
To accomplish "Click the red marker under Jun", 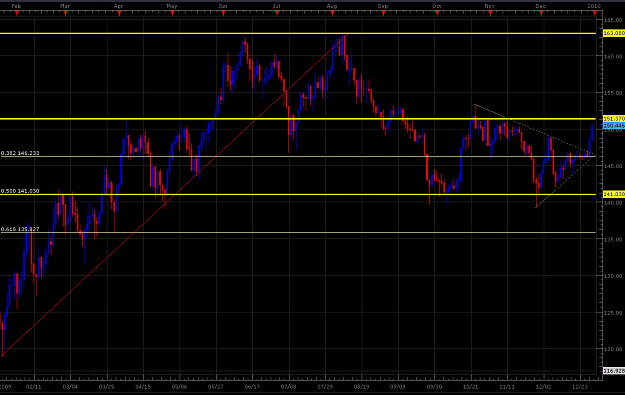I will click(223, 14).
